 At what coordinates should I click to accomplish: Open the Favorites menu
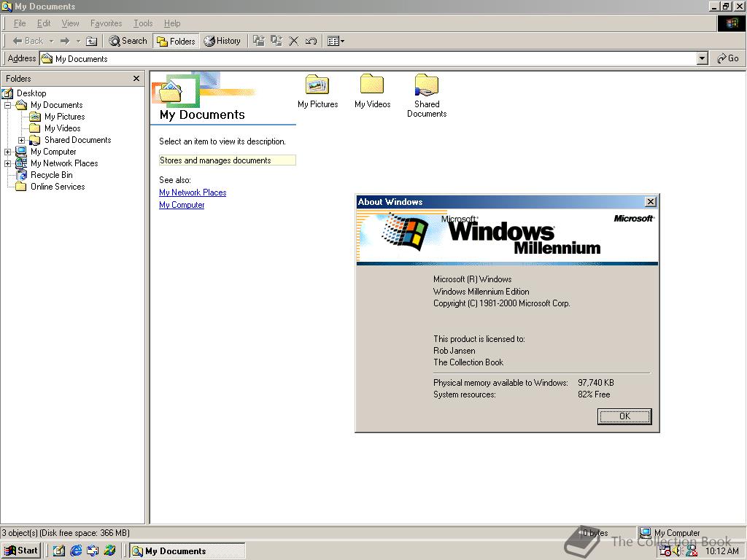click(107, 23)
